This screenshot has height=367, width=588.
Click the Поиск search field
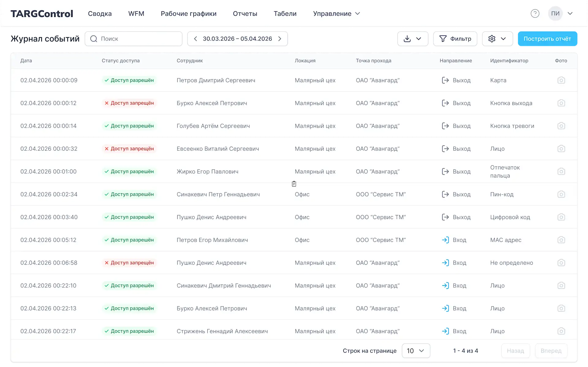point(134,39)
